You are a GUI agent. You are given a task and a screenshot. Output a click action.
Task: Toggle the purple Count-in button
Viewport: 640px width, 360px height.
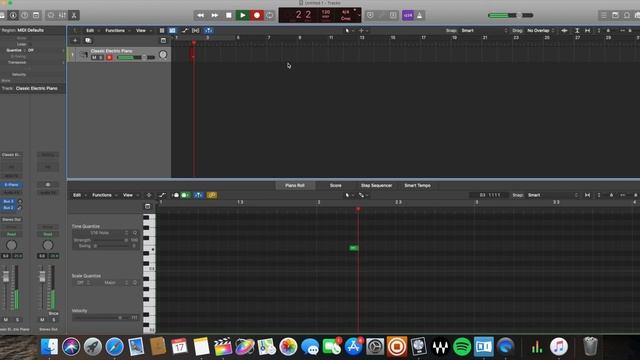408,16
